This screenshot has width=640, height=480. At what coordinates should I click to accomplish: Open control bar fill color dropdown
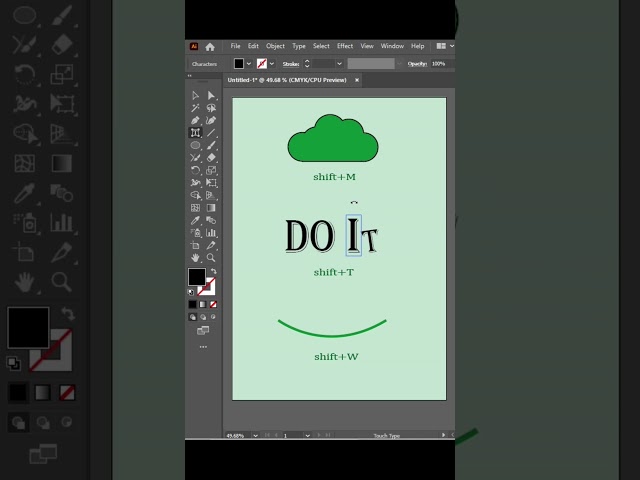click(249, 64)
